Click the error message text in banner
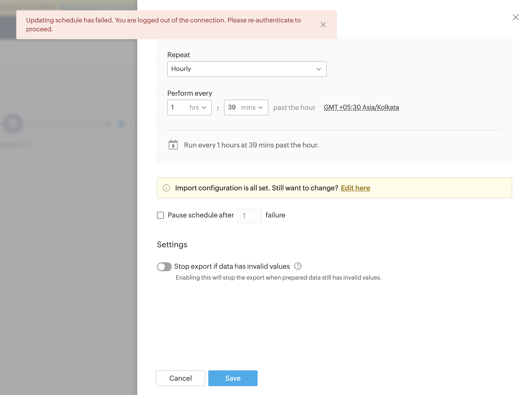Screen dimensions: 532x395 [x=163, y=24]
